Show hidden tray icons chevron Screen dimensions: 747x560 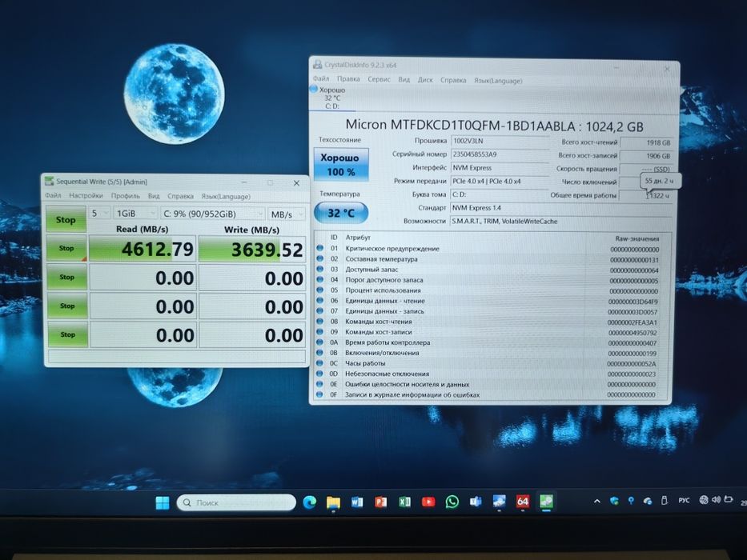click(597, 501)
